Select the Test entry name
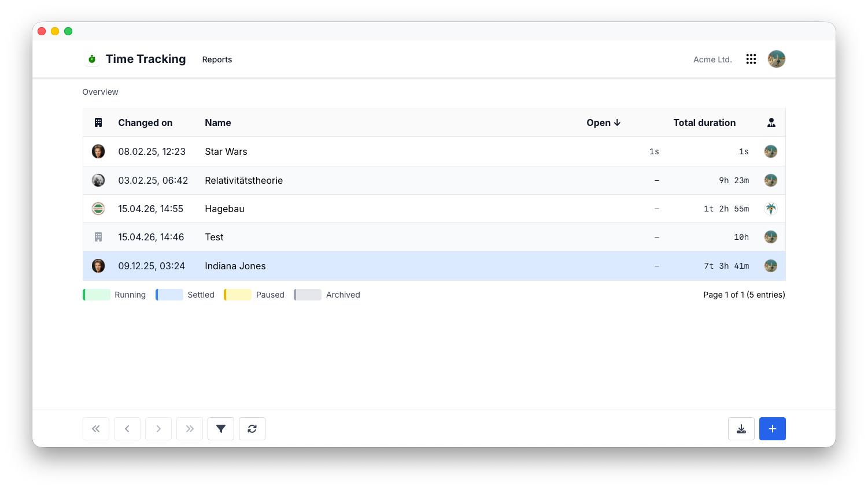Viewport: 868px width, 490px height. pyautogui.click(x=214, y=237)
